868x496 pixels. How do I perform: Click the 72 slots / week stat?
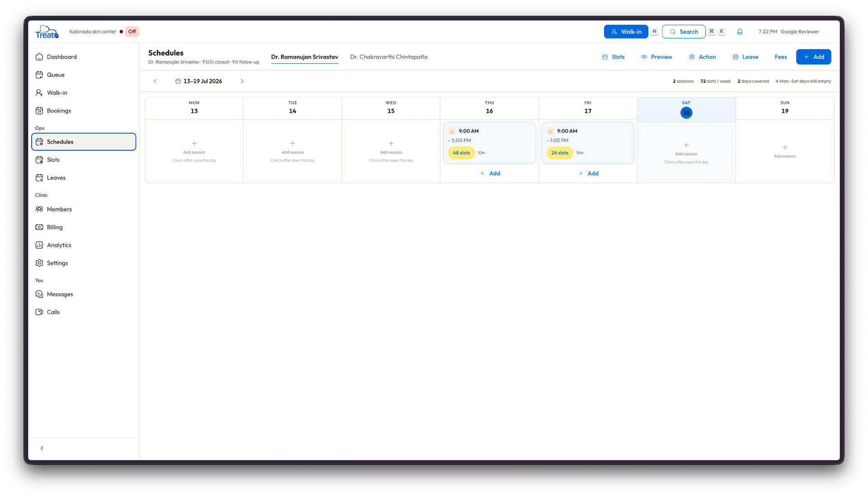point(715,81)
